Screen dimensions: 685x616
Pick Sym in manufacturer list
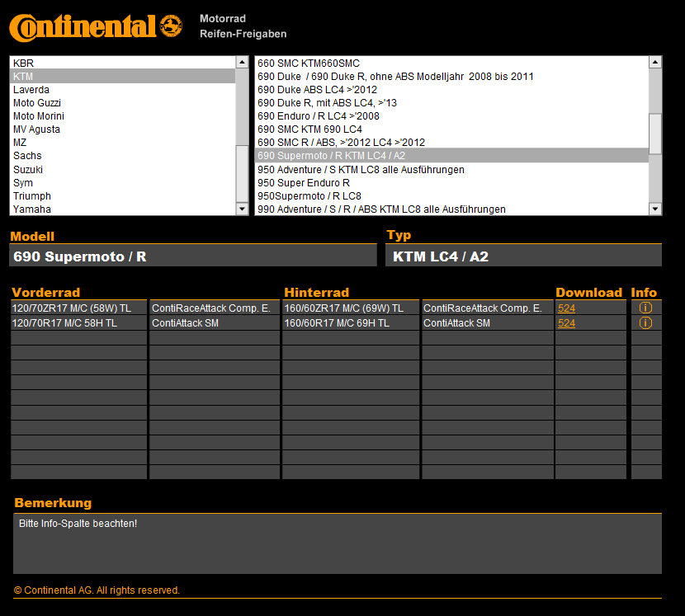[122, 182]
